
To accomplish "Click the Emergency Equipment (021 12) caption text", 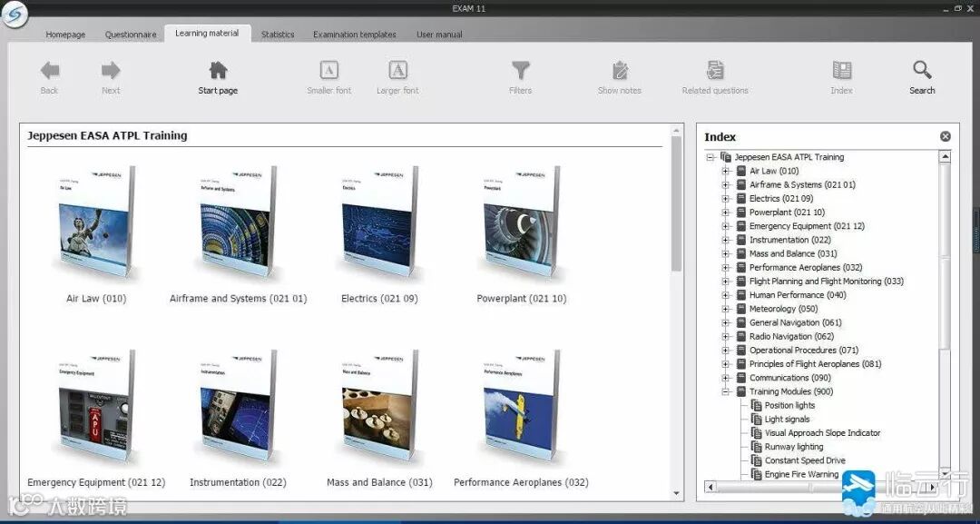I will (x=96, y=482).
